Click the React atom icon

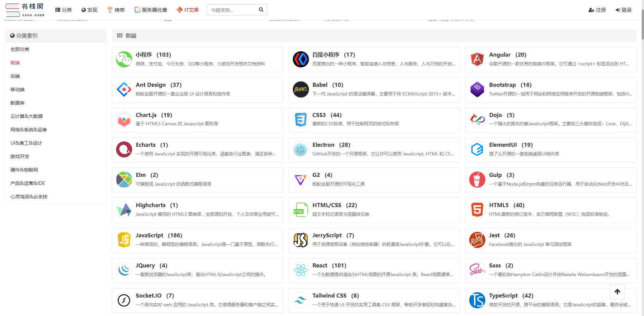point(301,270)
